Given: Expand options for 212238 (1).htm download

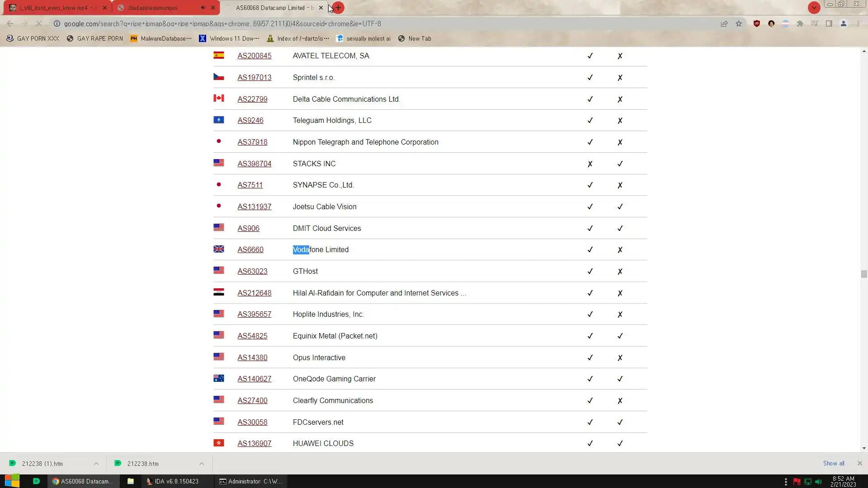Looking at the screenshot, I should click(96, 464).
